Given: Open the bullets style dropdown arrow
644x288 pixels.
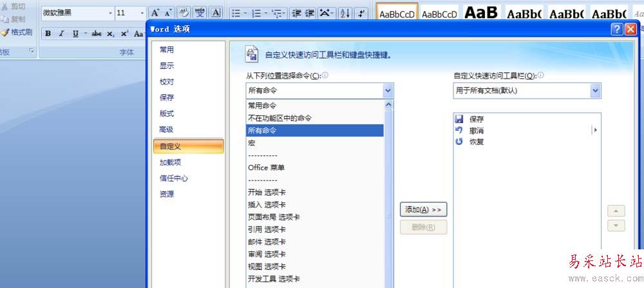Looking at the screenshot, I should pos(245,13).
